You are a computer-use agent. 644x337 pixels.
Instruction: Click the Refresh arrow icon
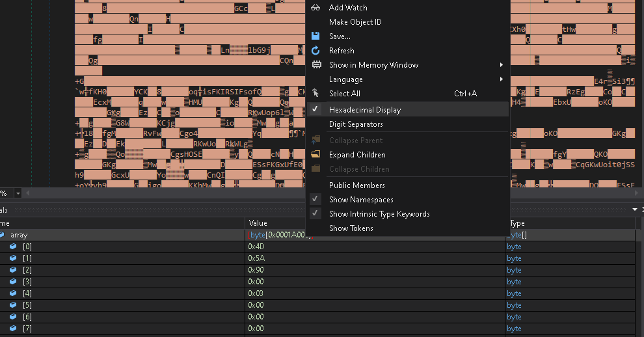pos(316,51)
